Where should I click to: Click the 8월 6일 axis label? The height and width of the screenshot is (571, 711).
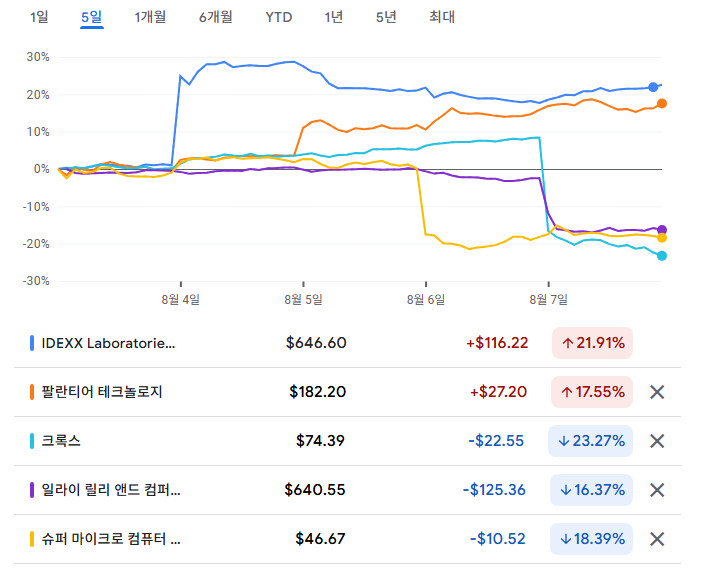click(x=426, y=300)
